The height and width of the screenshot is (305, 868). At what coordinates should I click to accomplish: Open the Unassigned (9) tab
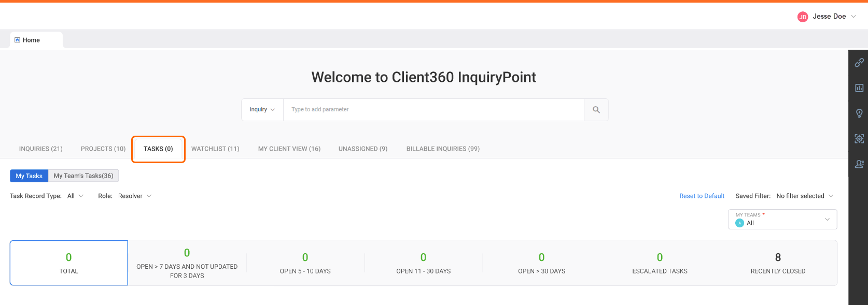(363, 149)
